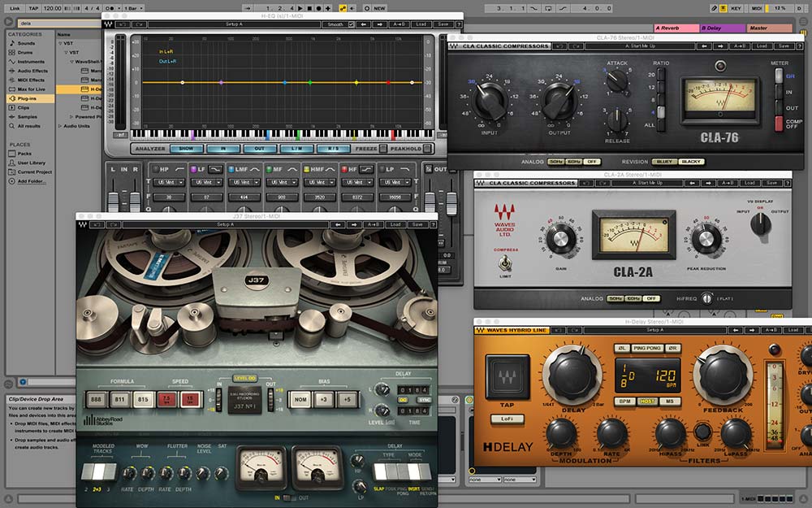
Task: Click the next preset arrow in J37 toolbar
Action: (x=354, y=224)
